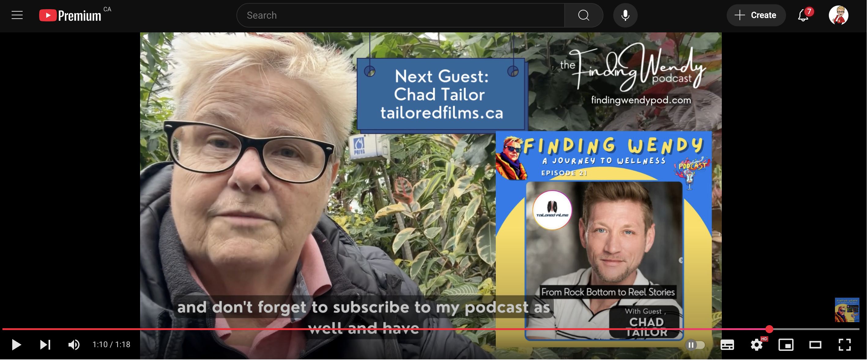Click the search magnifier button

(584, 15)
